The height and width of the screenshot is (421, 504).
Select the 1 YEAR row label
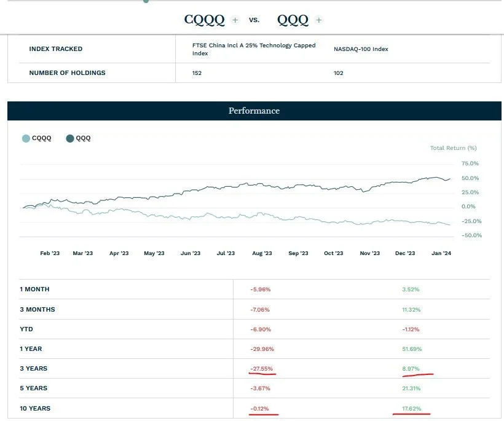pos(31,348)
